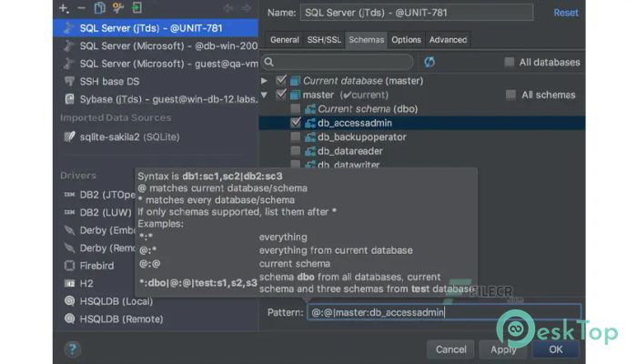
Task: Duplicate the selected data source icon
Action: click(x=99, y=8)
